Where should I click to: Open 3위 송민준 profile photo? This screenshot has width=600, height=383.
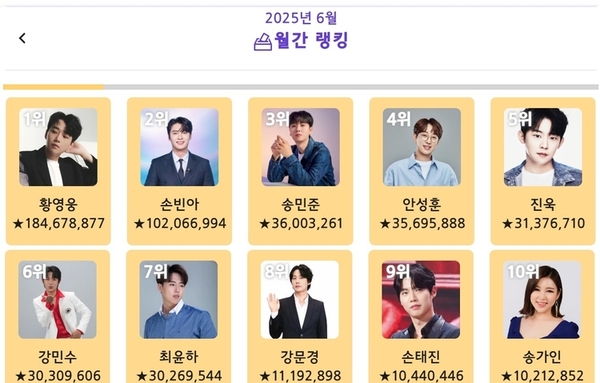[x=300, y=147]
